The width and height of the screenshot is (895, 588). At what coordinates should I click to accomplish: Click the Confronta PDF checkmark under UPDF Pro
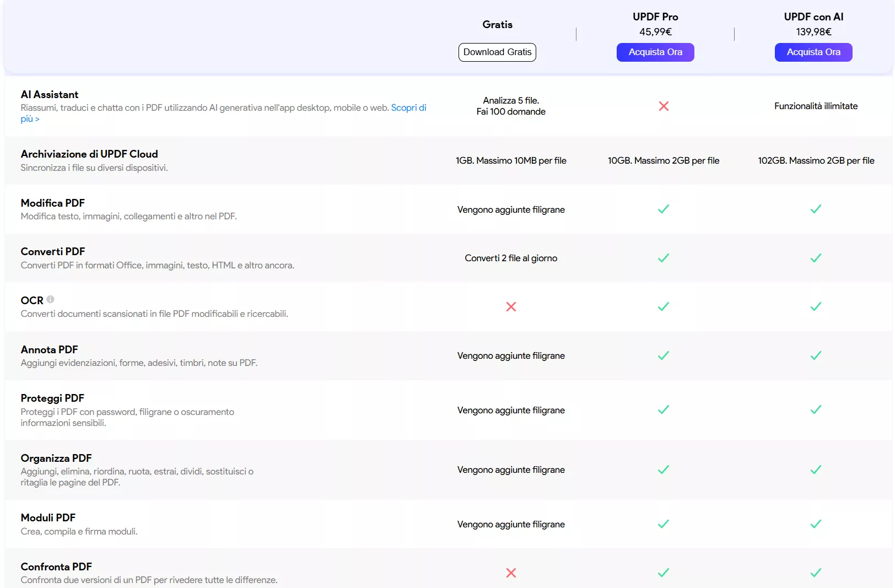(x=664, y=573)
